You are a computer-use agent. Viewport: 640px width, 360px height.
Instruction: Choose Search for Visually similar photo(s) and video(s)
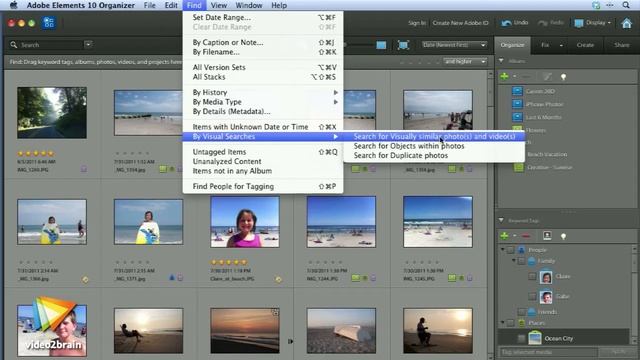coord(434,136)
